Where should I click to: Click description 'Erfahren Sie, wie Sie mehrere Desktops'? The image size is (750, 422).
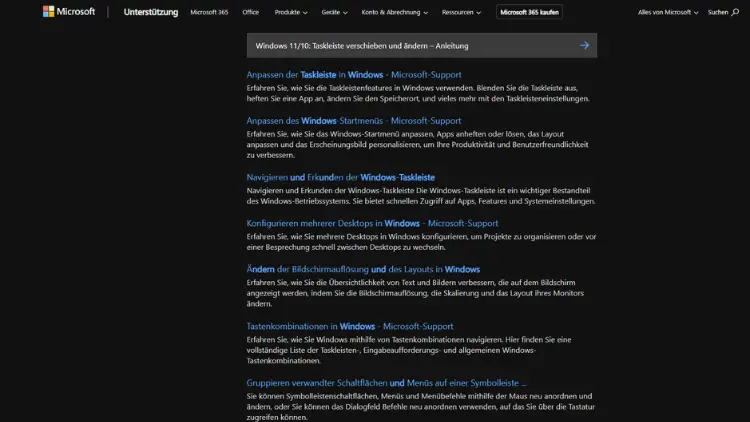tap(421, 242)
